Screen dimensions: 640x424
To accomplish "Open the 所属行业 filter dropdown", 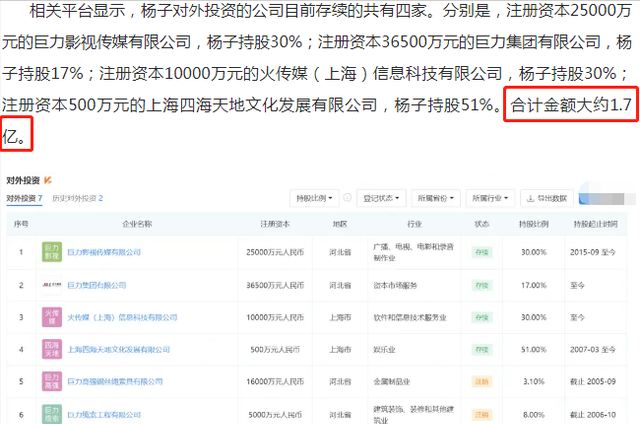I will [490, 198].
